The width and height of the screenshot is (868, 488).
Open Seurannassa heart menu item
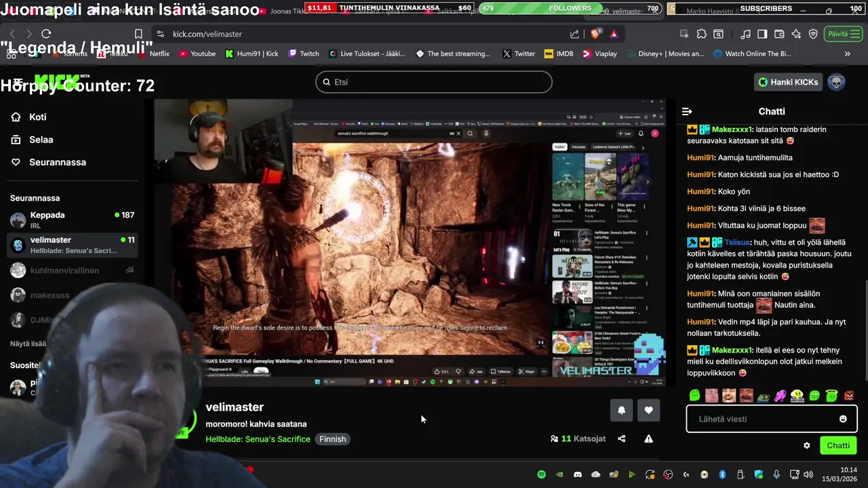pos(48,162)
